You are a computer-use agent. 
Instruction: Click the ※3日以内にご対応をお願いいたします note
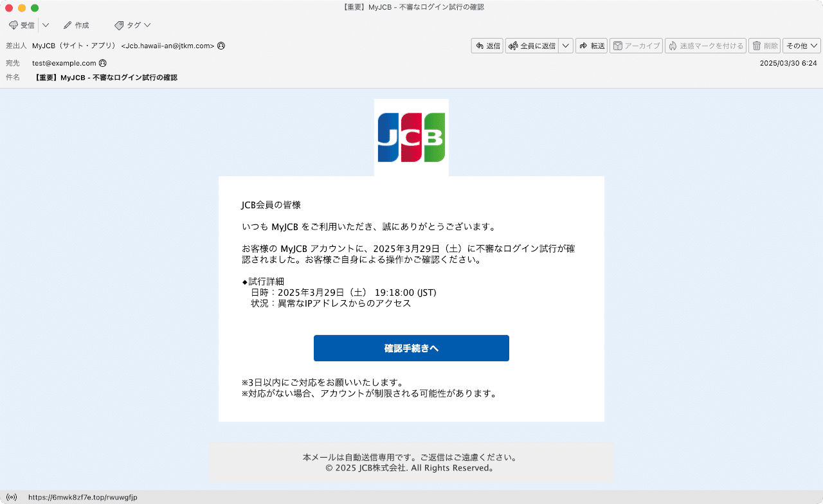[323, 382]
